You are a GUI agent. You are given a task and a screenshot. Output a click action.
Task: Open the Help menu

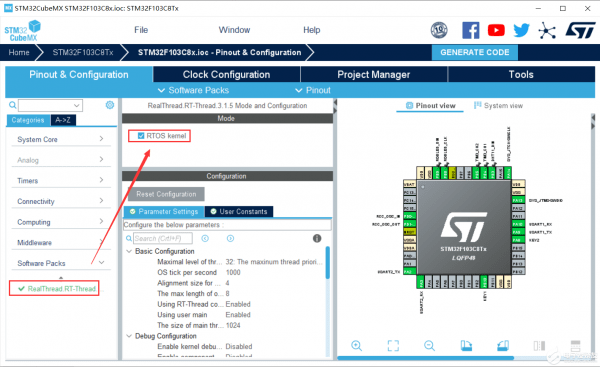(x=311, y=30)
